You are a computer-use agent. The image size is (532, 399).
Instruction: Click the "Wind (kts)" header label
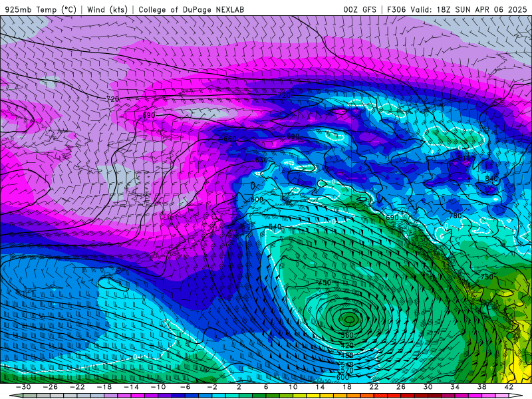tap(107, 9)
